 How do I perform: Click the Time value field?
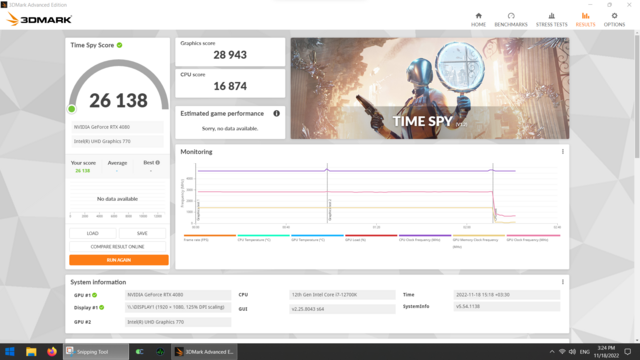(507, 295)
